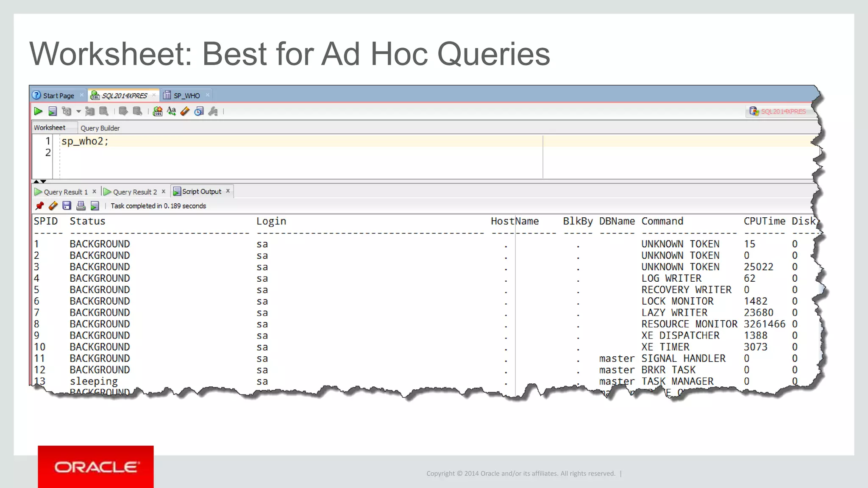Click the sp_who2; line in the editor
The height and width of the screenshot is (488, 868).
point(85,141)
